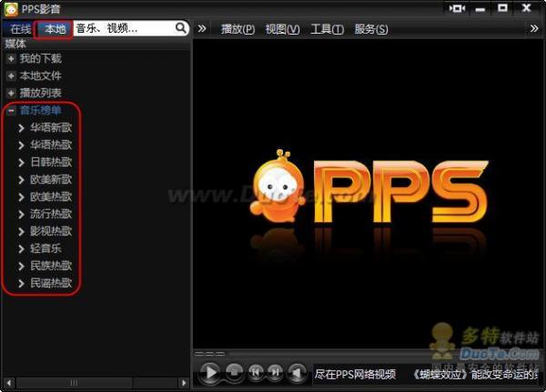Expand arrow beside 民谣热歌
The width and height of the screenshot is (546, 392).
click(21, 284)
